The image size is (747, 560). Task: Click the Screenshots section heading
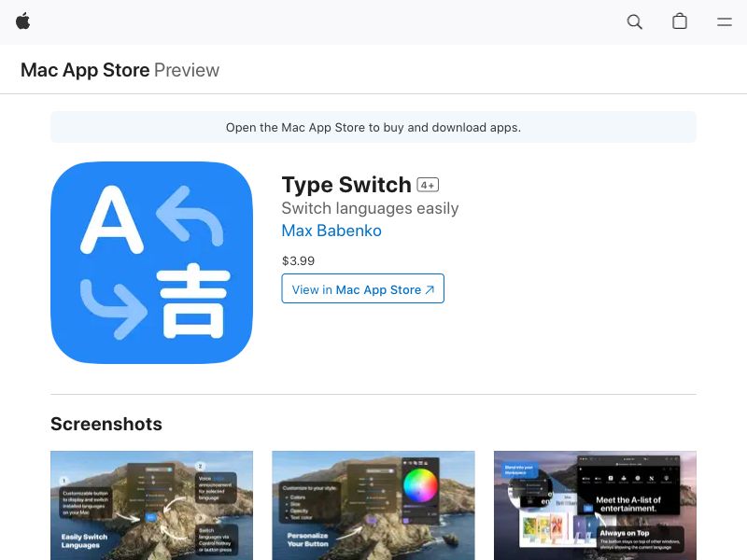106,424
